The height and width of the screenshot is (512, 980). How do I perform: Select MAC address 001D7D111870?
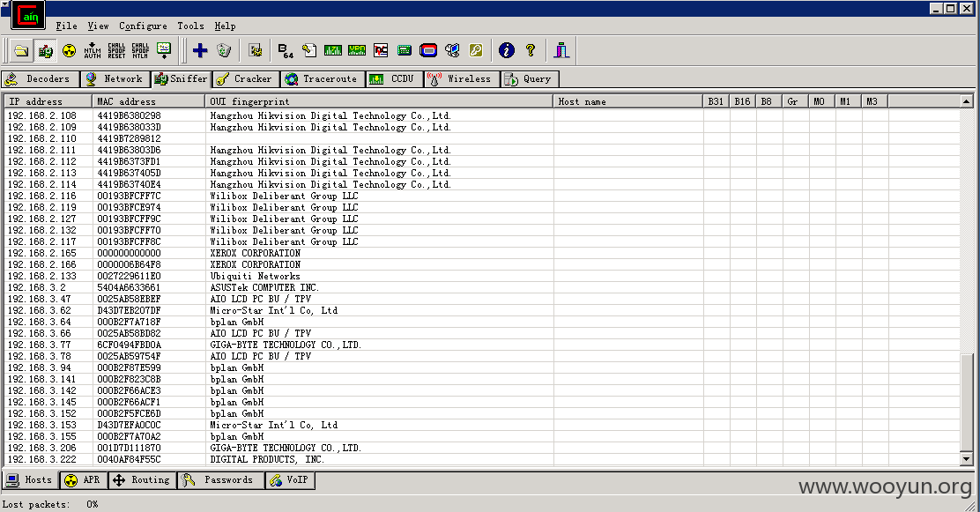tap(129, 449)
